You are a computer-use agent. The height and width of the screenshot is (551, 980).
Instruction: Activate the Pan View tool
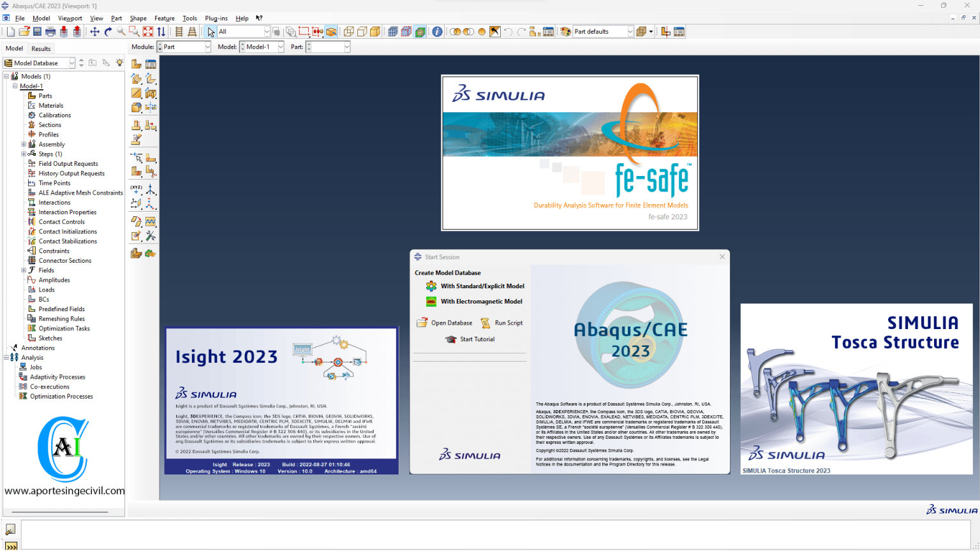click(95, 31)
